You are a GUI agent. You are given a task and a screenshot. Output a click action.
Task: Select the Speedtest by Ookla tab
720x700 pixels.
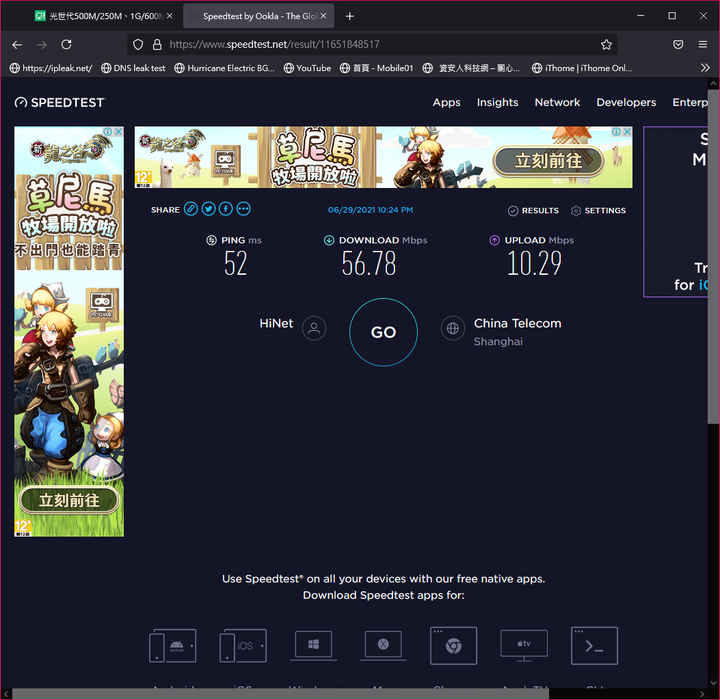(x=259, y=16)
